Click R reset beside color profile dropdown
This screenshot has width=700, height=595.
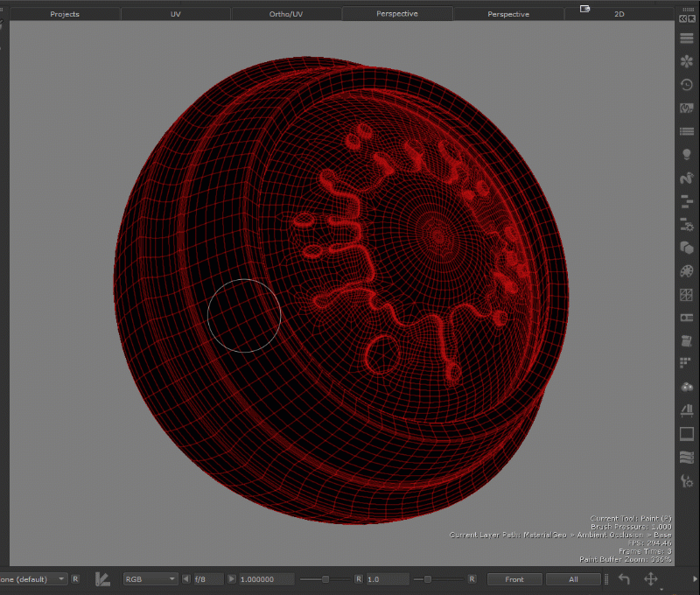pyautogui.click(x=75, y=579)
